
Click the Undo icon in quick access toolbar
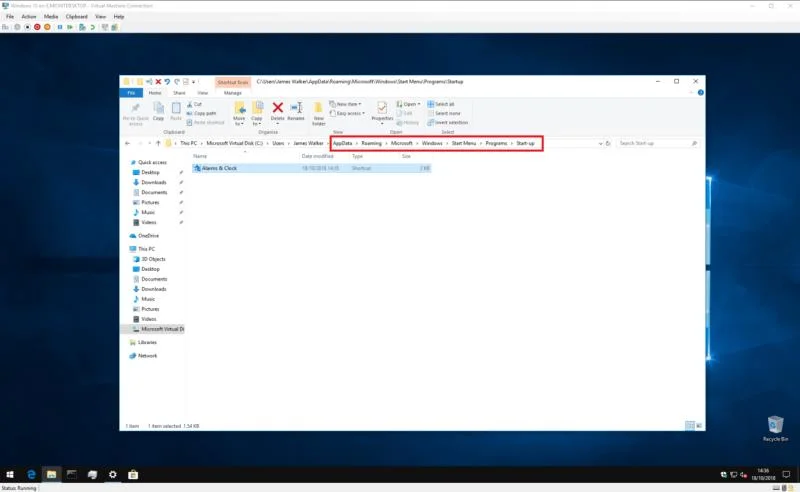[167, 82]
